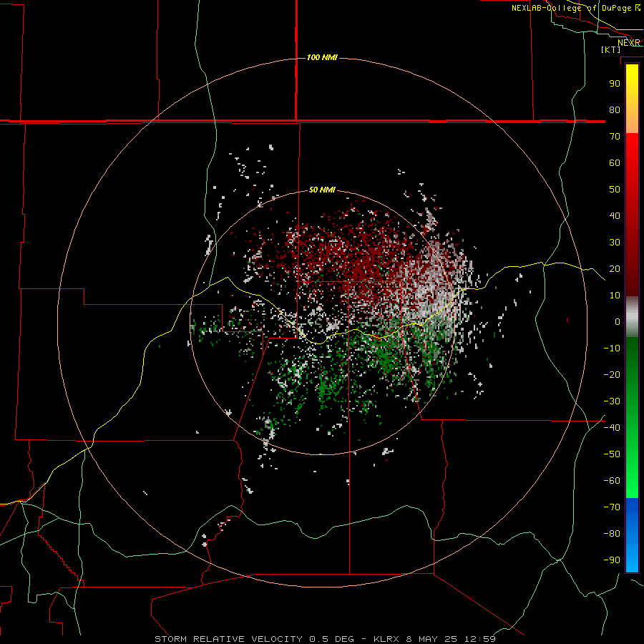The height and width of the screenshot is (644, 644).
Task: Click the 100 NMI range ring label
Action: pos(322,57)
